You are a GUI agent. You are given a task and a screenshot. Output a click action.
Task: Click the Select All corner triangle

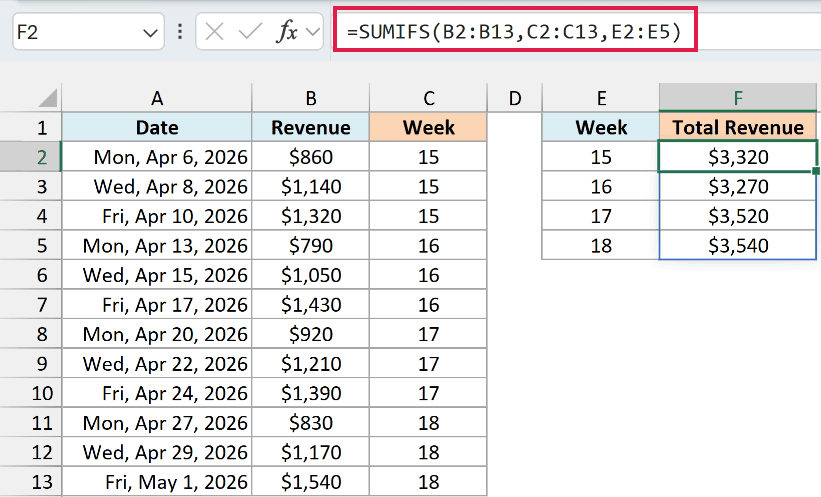[48, 98]
